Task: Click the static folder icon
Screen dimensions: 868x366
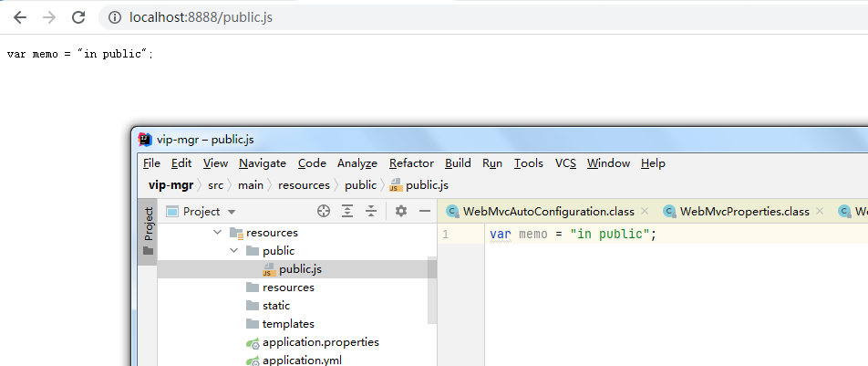Action: 253,306
